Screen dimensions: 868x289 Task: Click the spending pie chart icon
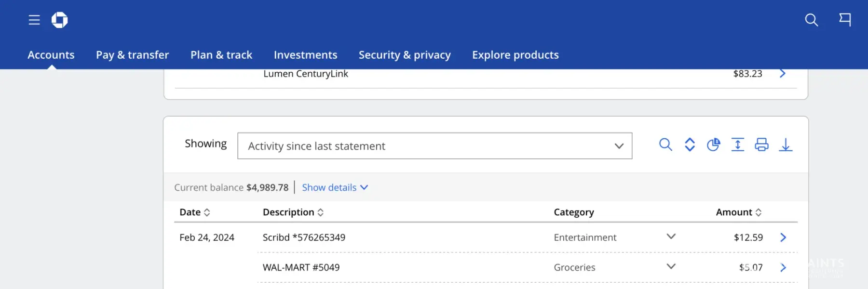click(713, 144)
